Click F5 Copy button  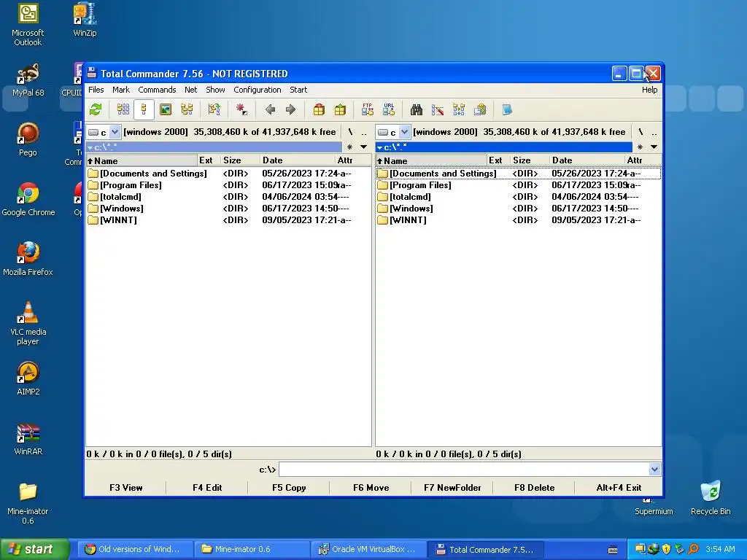click(x=289, y=488)
